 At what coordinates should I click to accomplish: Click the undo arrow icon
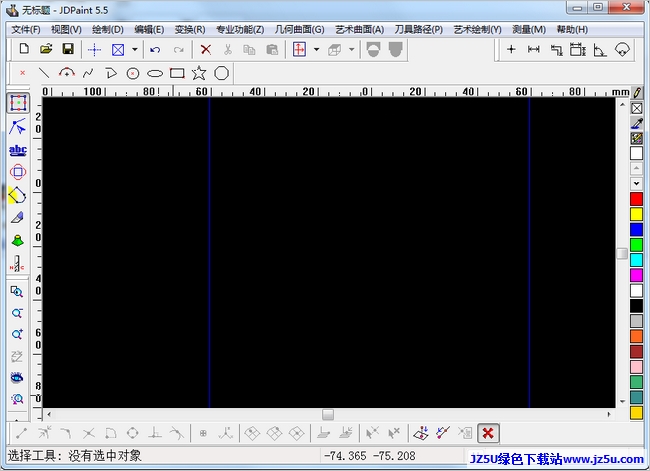coord(155,50)
